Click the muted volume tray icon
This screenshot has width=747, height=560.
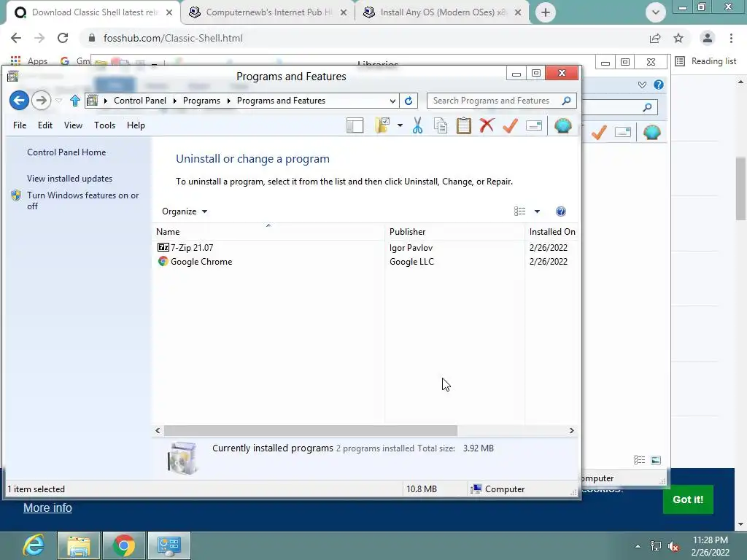click(673, 546)
